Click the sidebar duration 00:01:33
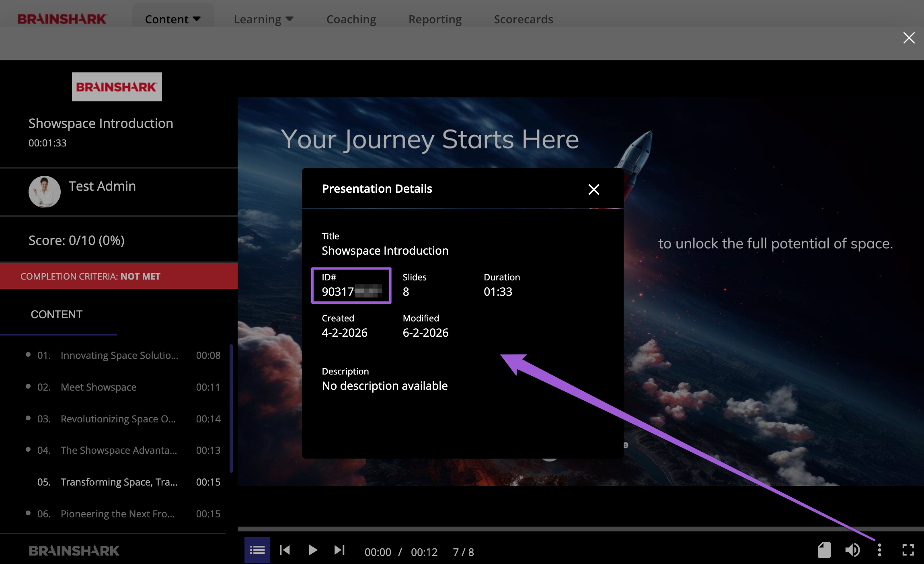924x564 pixels. (47, 143)
